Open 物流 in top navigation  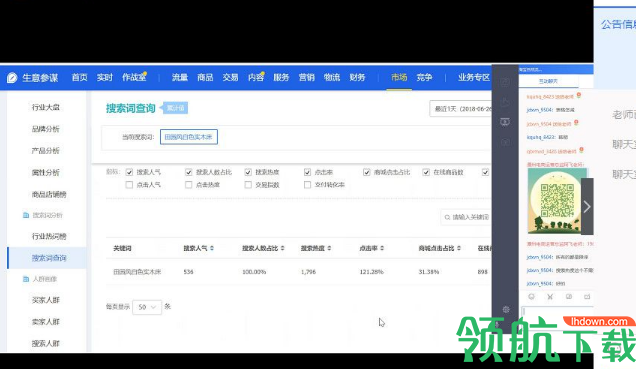tap(332, 77)
